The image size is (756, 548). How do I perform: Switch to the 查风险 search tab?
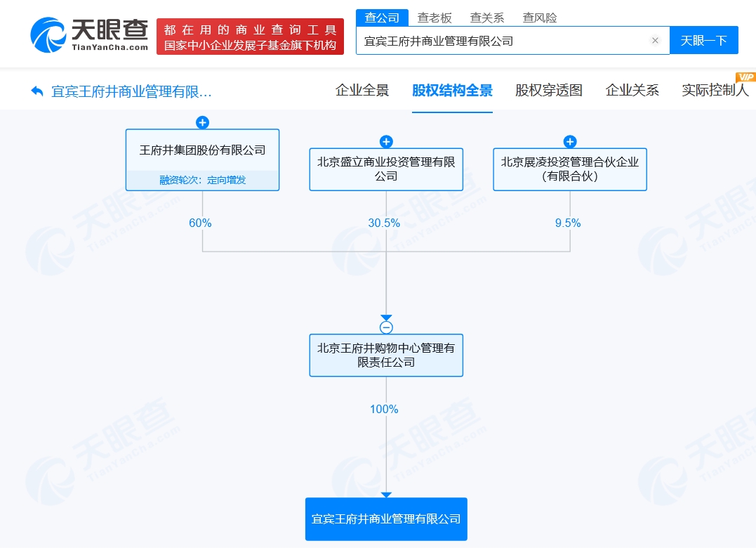click(540, 18)
